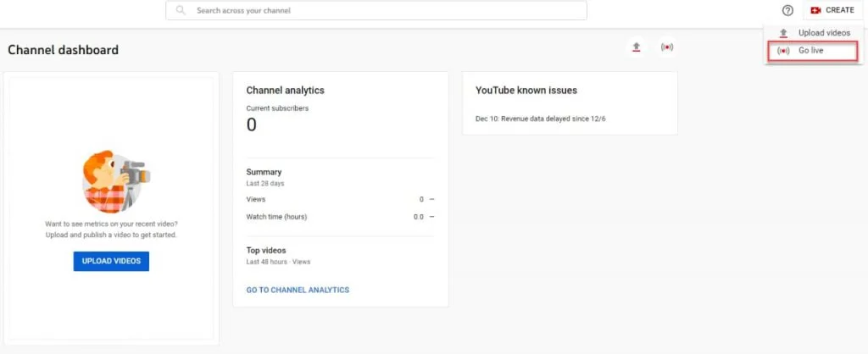Image resolution: width=868 pixels, height=354 pixels.
Task: Click the upload arrow icon in Create menu
Action: [x=782, y=33]
